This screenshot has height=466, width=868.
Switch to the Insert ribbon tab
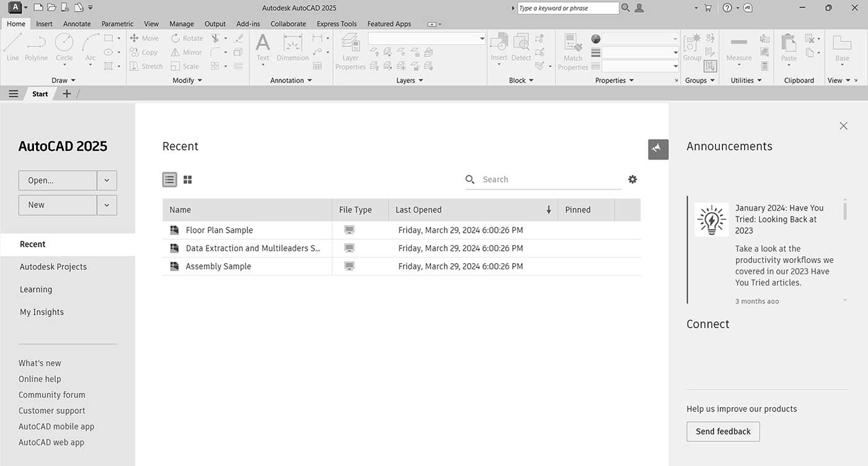click(x=44, y=24)
